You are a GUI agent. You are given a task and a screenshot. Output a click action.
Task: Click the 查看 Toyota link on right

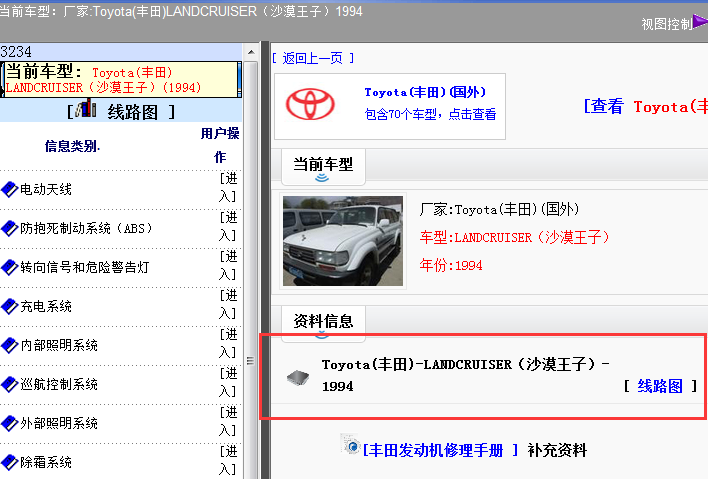[x=646, y=107]
